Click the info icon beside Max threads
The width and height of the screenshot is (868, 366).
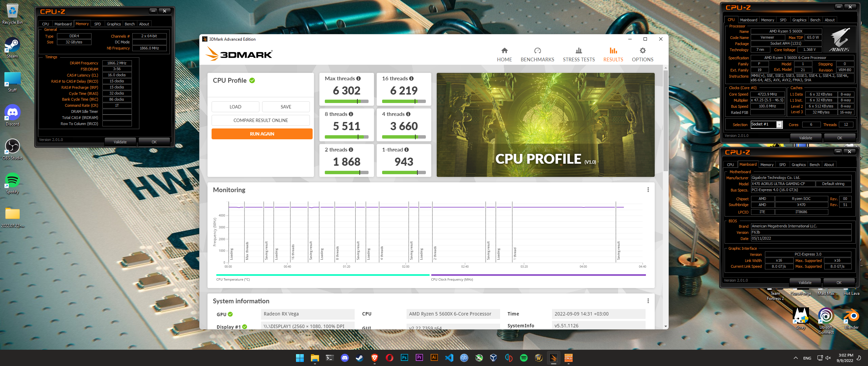pyautogui.click(x=358, y=79)
